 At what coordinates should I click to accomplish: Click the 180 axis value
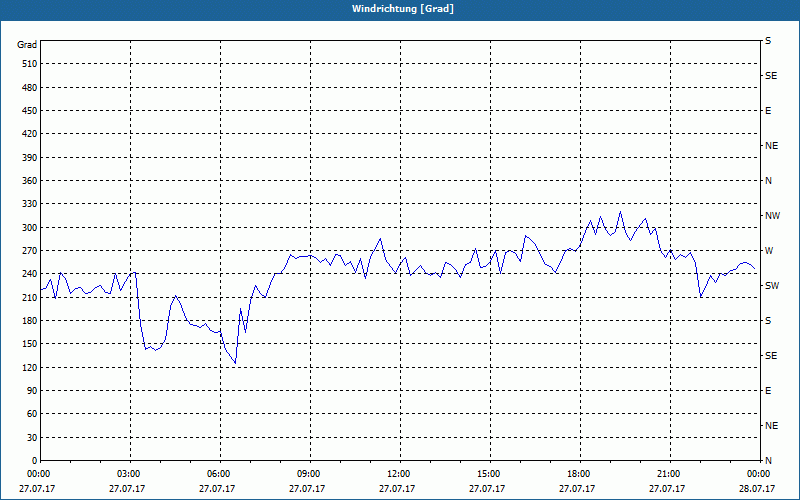[30, 321]
